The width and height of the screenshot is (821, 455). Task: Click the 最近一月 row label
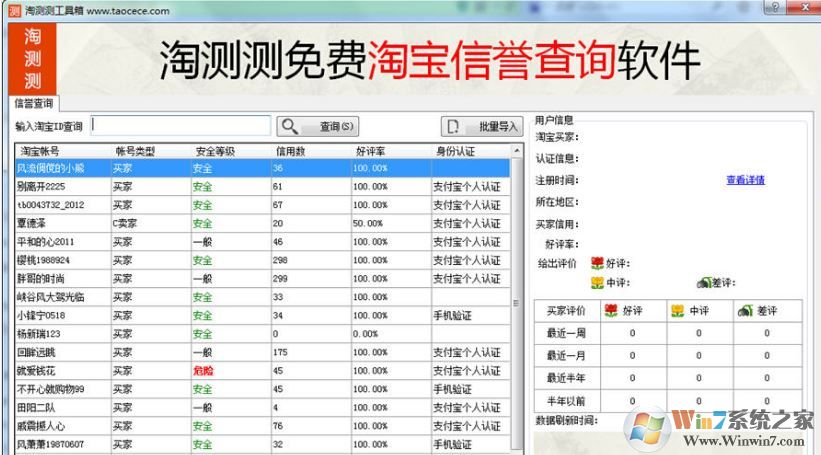click(566, 356)
